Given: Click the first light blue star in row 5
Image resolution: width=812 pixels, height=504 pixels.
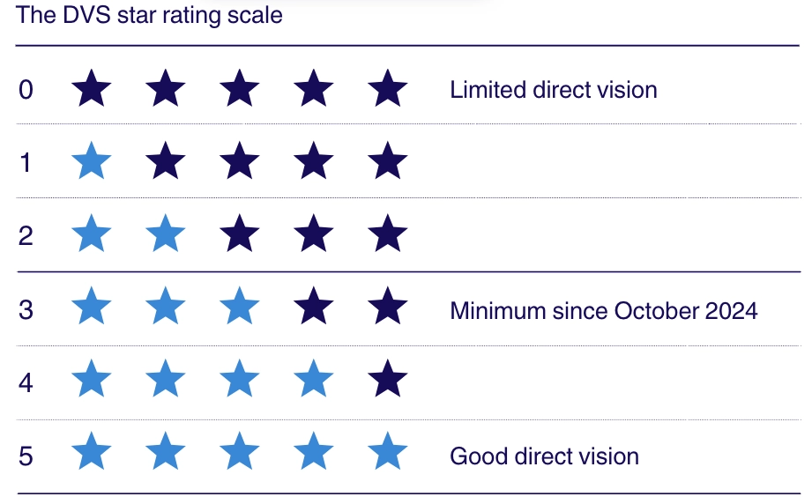Looking at the screenshot, I should click(92, 456).
